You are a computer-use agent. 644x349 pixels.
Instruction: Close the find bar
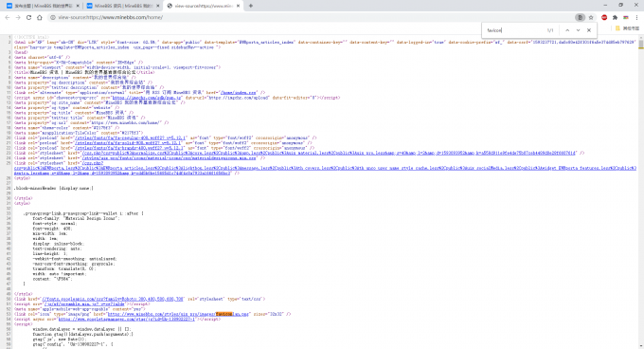coord(589,30)
